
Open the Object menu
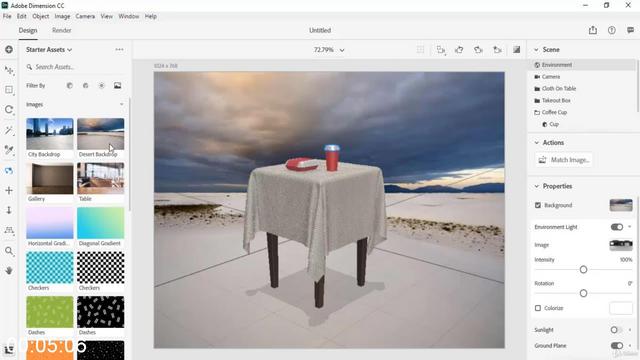(x=40, y=16)
